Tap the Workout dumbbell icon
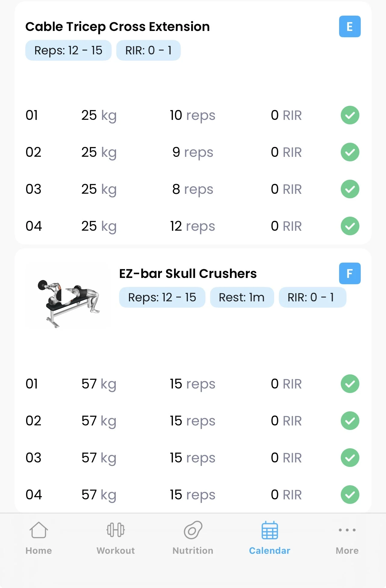This screenshot has height=588, width=386. pyautogui.click(x=116, y=530)
